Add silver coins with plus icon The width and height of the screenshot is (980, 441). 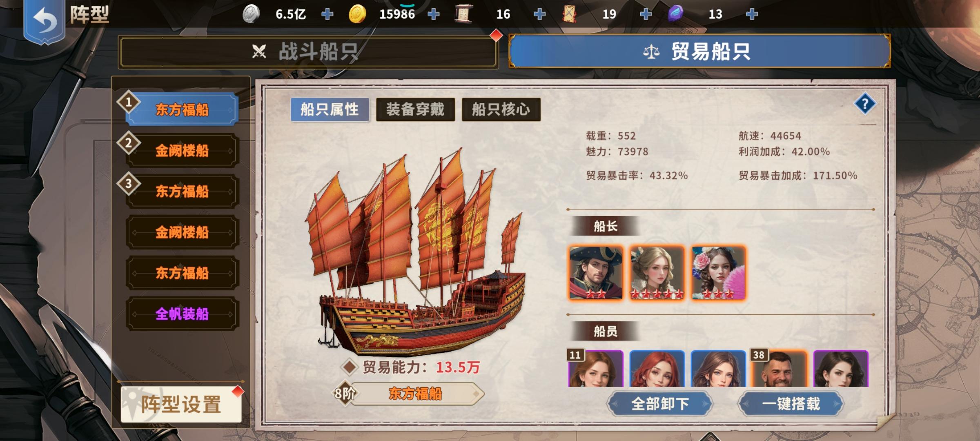(x=327, y=14)
